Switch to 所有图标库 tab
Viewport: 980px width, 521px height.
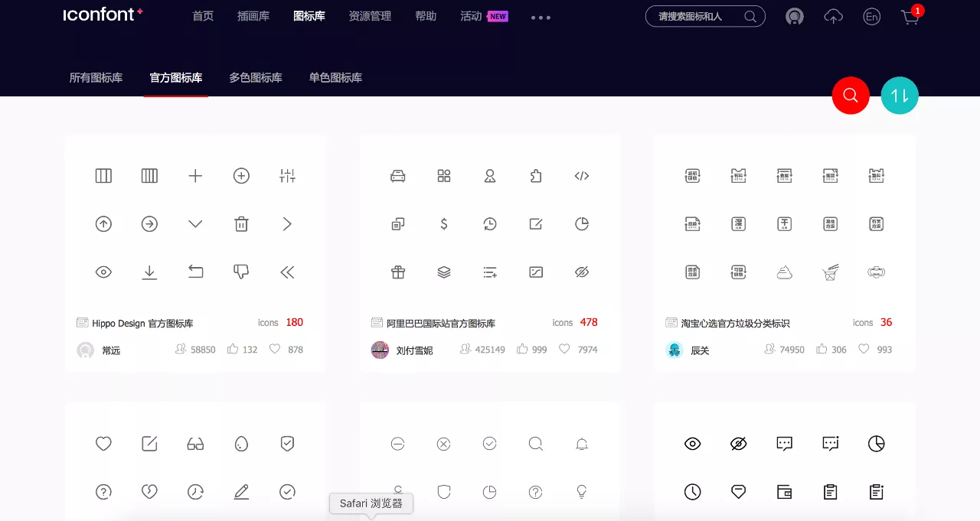click(x=96, y=77)
